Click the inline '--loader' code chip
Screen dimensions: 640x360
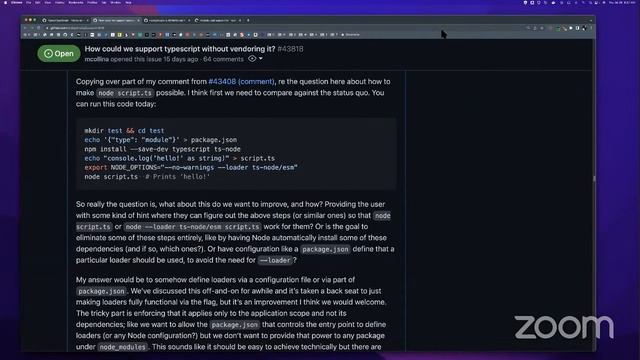(275, 260)
